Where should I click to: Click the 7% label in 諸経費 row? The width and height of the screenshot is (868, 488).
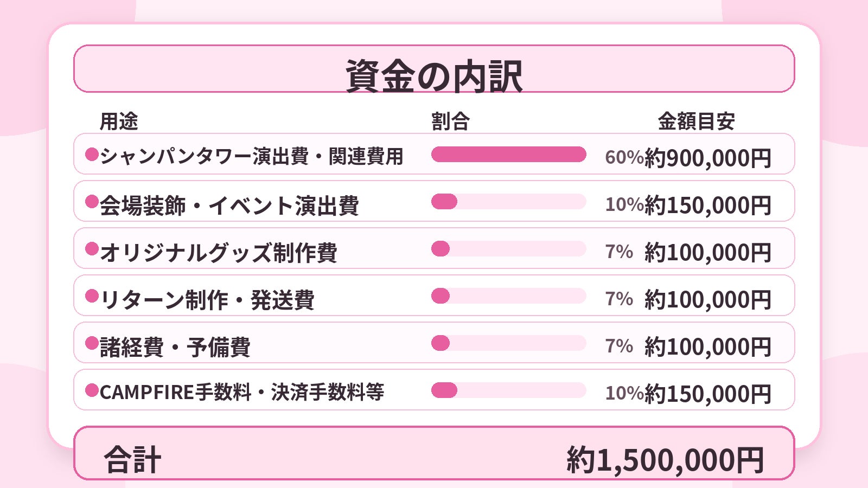coord(619,346)
